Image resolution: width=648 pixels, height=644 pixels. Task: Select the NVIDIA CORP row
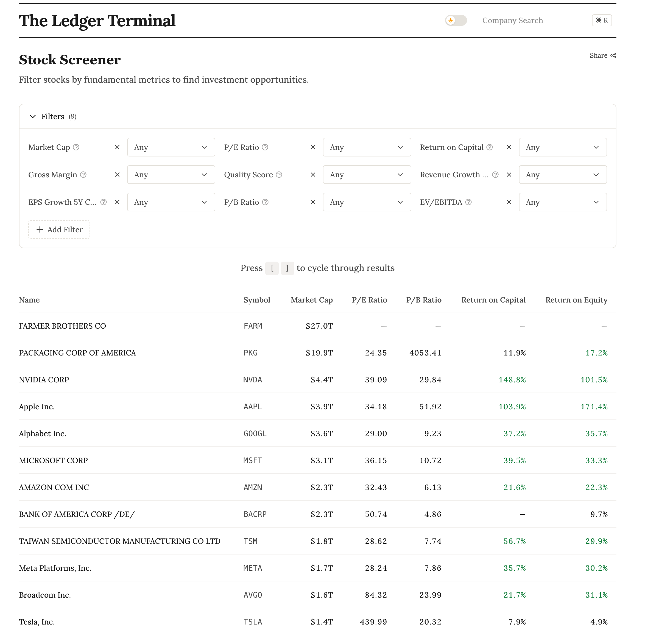point(317,379)
